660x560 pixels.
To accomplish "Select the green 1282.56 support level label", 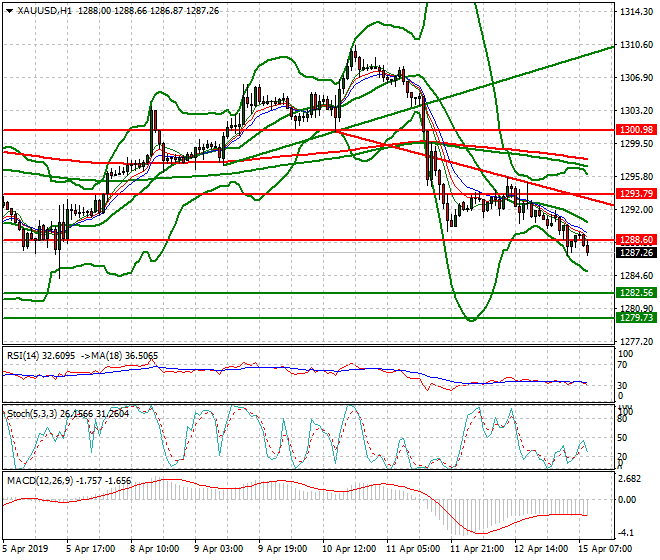I will 636,293.
